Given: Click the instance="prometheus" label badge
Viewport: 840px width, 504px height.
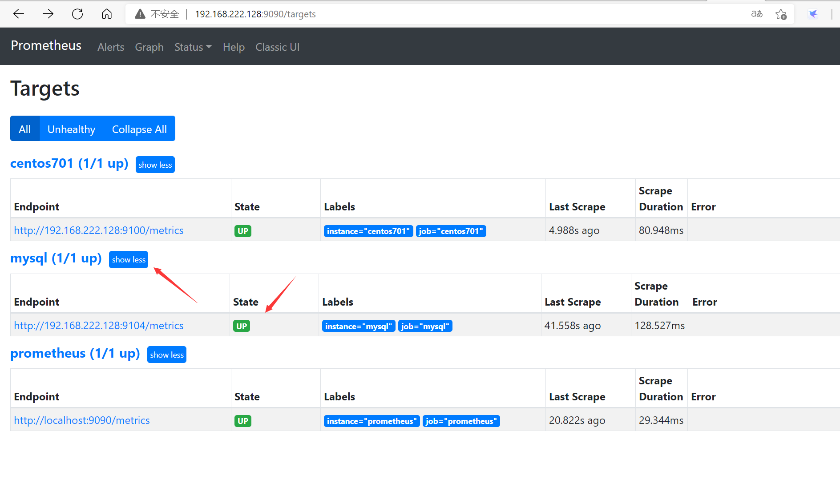Looking at the screenshot, I should click(x=372, y=421).
